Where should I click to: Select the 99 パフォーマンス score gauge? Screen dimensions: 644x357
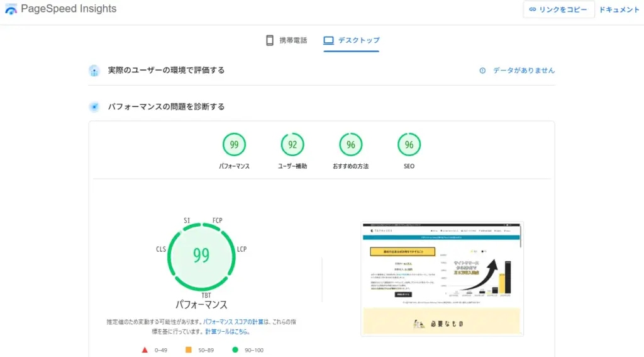pos(234,144)
